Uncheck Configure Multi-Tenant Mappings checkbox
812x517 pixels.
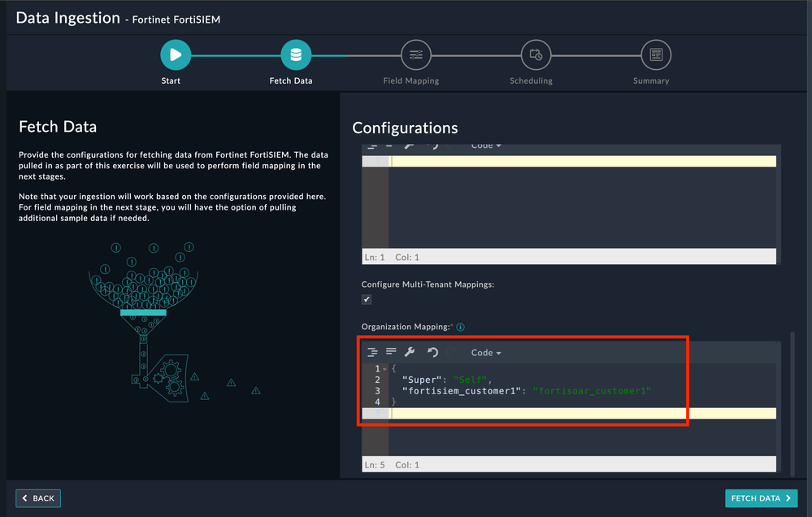tap(367, 299)
